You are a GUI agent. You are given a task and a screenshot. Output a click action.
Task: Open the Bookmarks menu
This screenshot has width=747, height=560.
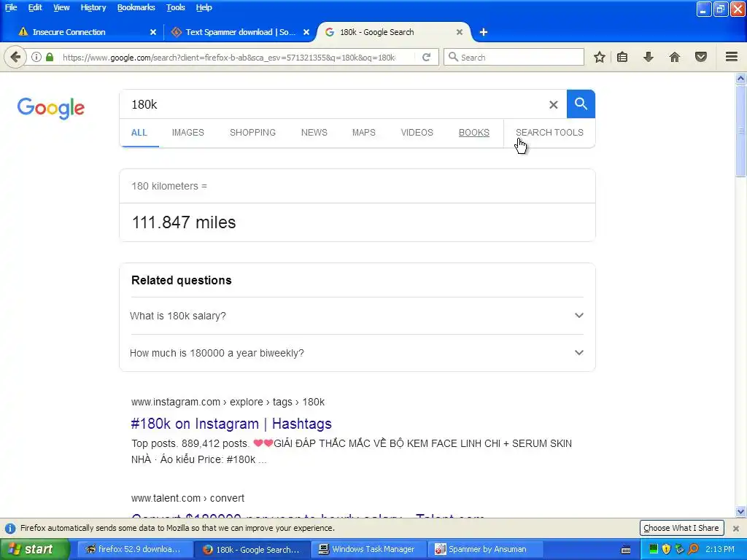(136, 7)
